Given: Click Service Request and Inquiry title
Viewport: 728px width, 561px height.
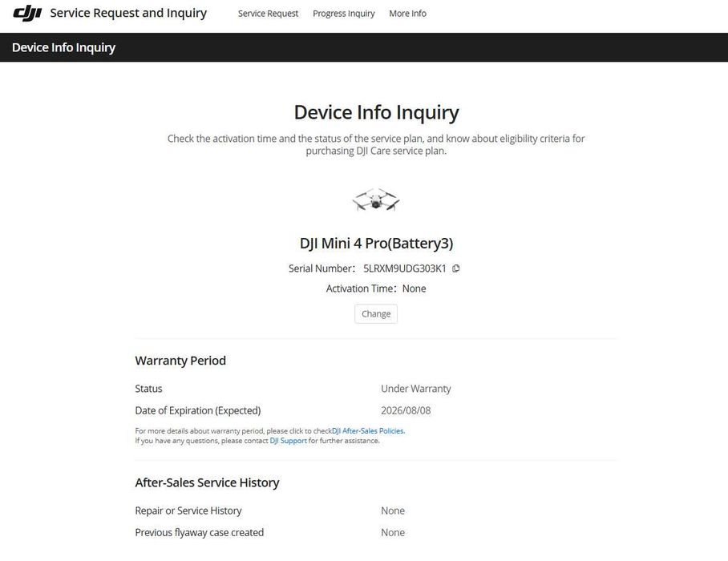Looking at the screenshot, I should pos(128,13).
